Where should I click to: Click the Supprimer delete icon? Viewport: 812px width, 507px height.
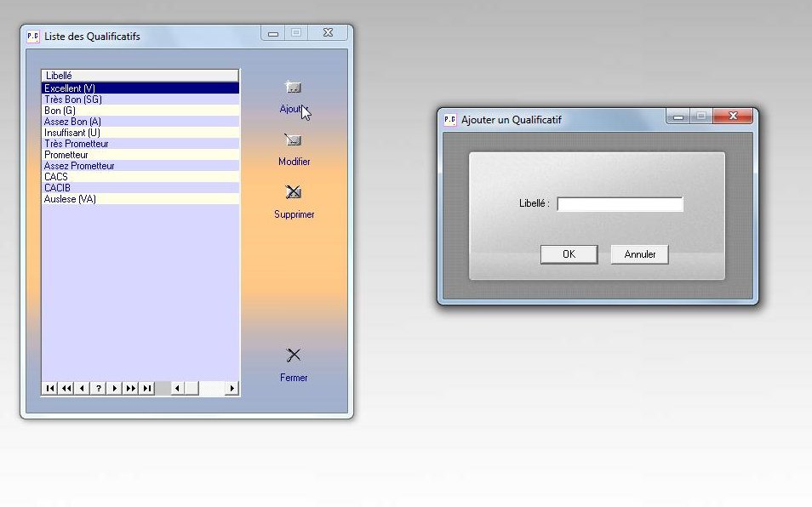[294, 192]
